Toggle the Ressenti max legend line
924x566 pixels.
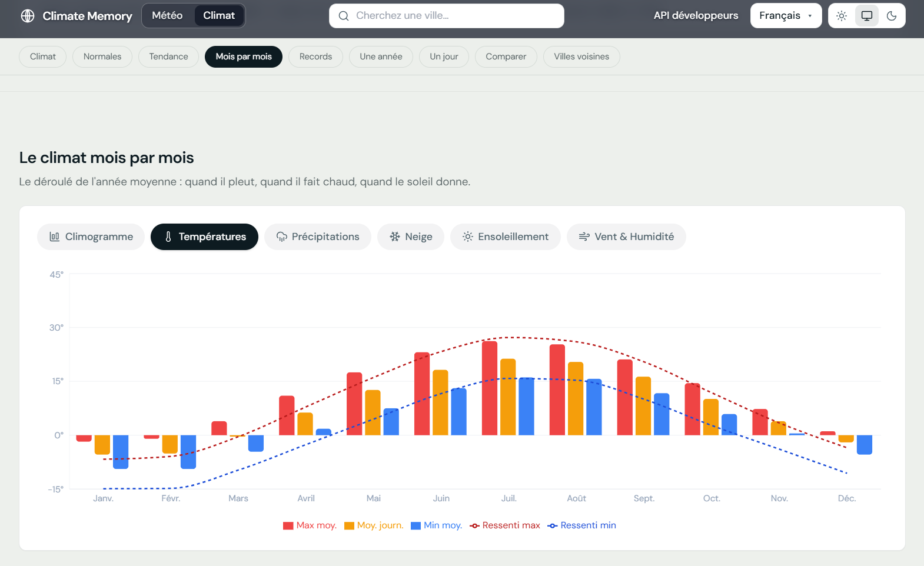point(505,525)
